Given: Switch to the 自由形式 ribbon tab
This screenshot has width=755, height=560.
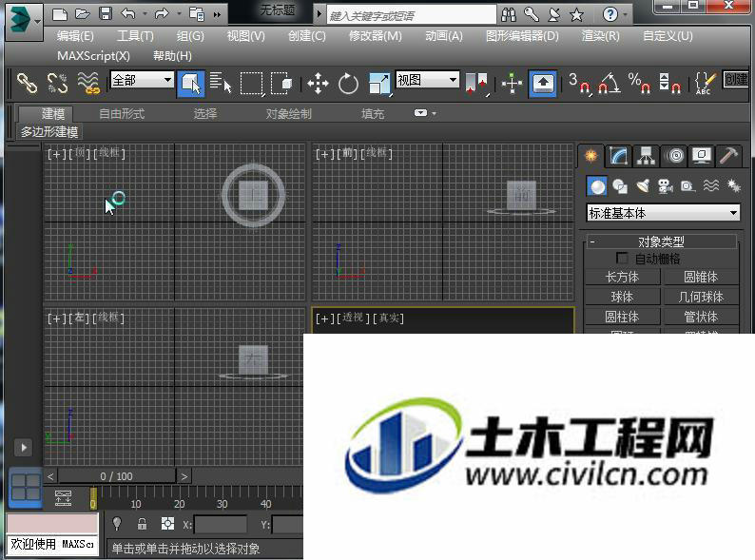Looking at the screenshot, I should click(x=122, y=114).
